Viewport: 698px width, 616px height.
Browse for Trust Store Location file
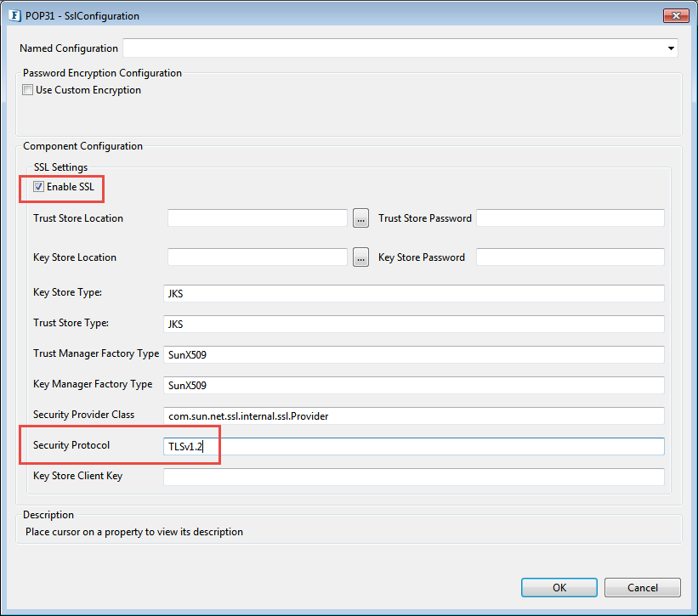pos(360,218)
